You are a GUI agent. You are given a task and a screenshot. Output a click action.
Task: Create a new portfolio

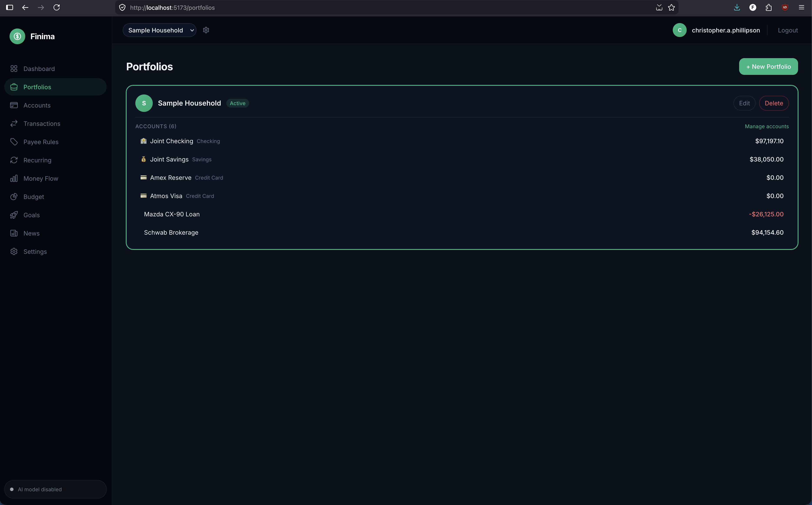[768, 66]
